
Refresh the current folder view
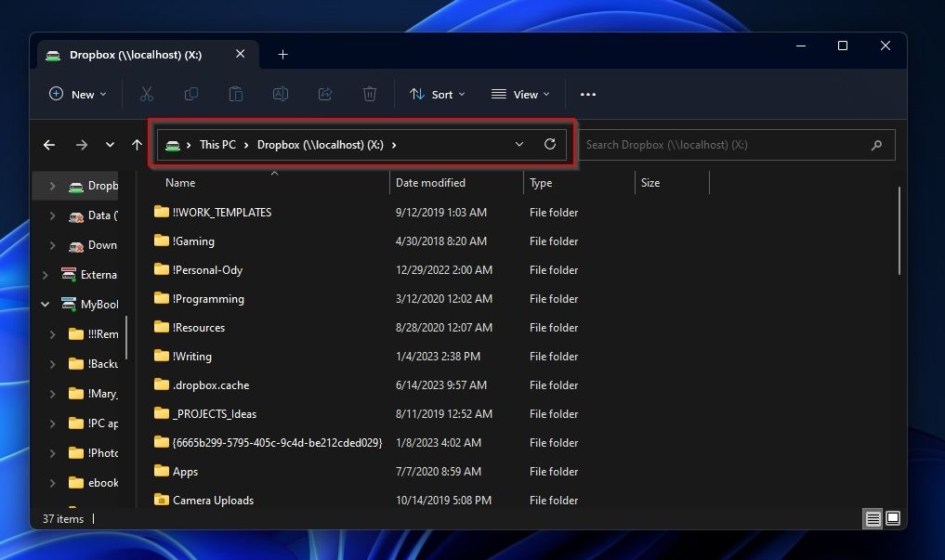point(549,144)
